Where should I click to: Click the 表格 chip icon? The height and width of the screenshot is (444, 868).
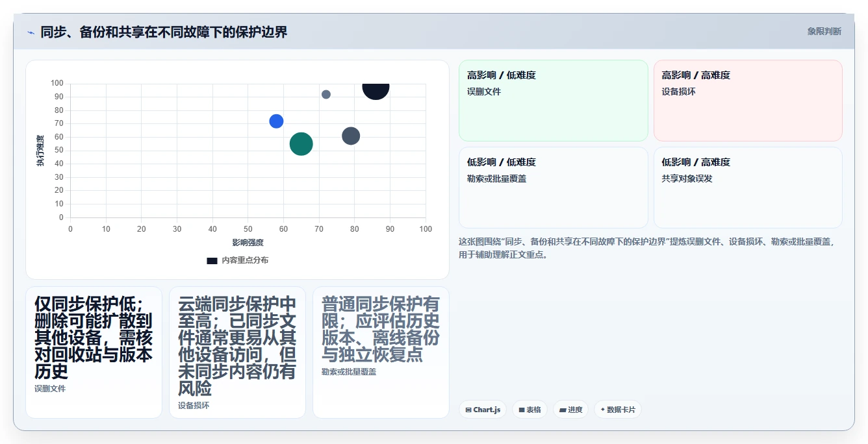click(522, 410)
